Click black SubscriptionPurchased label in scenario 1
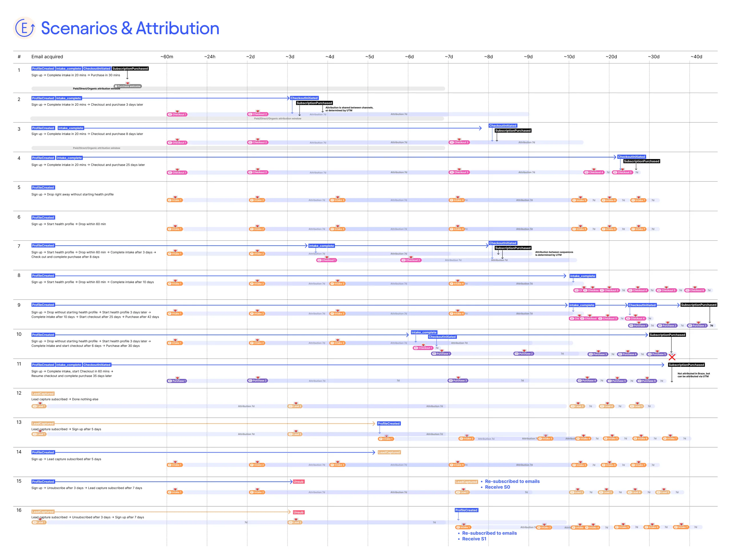This screenshot has height=560, width=731. [x=130, y=69]
